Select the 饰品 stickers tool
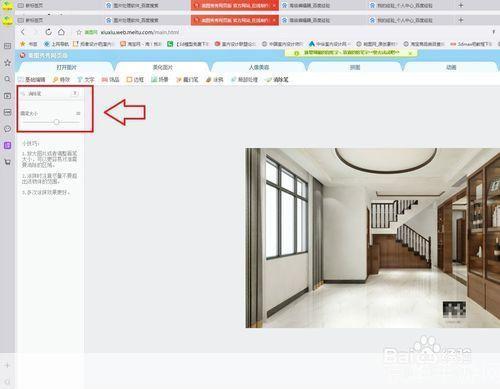Image resolution: width=500 pixels, height=389 pixels. click(110, 80)
